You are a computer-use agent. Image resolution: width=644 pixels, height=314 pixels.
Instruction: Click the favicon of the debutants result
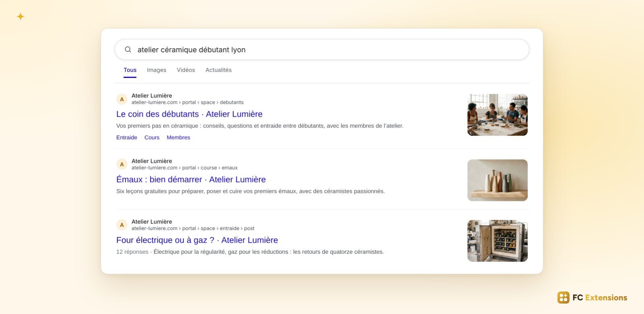pyautogui.click(x=122, y=99)
